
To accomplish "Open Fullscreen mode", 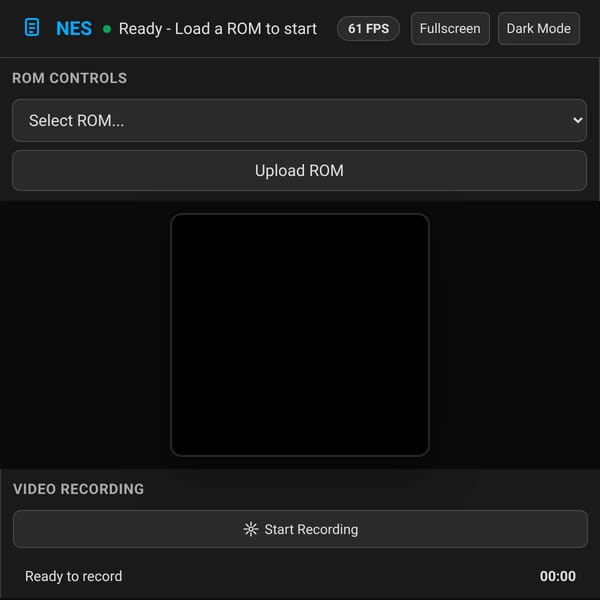I will point(450,29).
